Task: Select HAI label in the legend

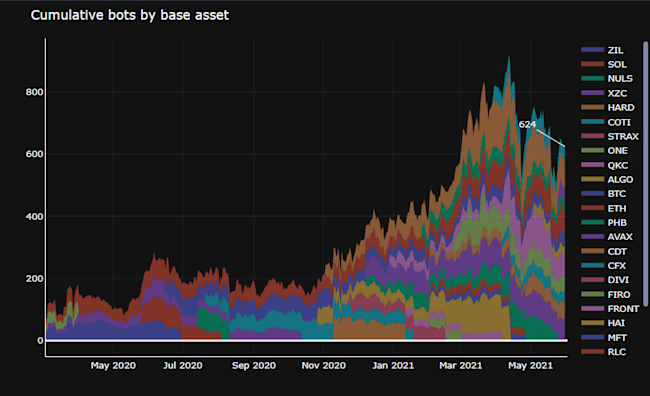Action: point(616,323)
